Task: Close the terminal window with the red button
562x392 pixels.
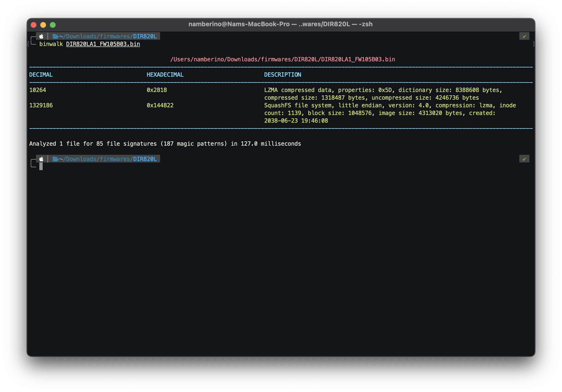Action: pos(34,25)
